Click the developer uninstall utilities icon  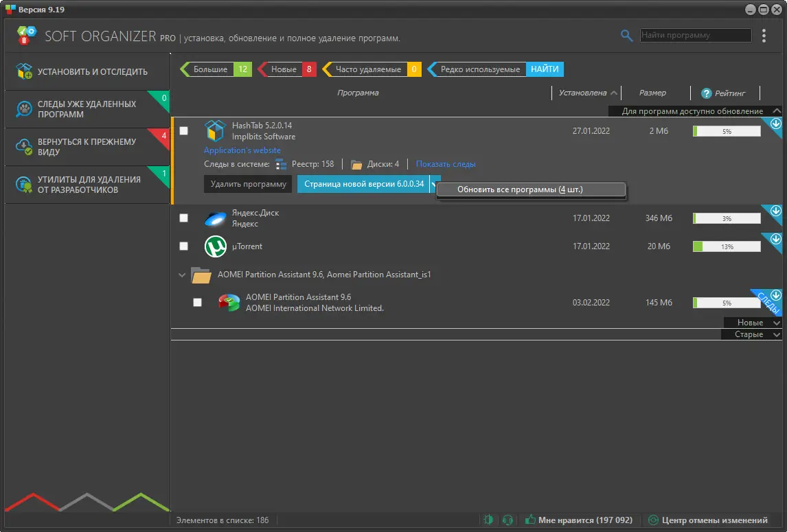coord(24,184)
